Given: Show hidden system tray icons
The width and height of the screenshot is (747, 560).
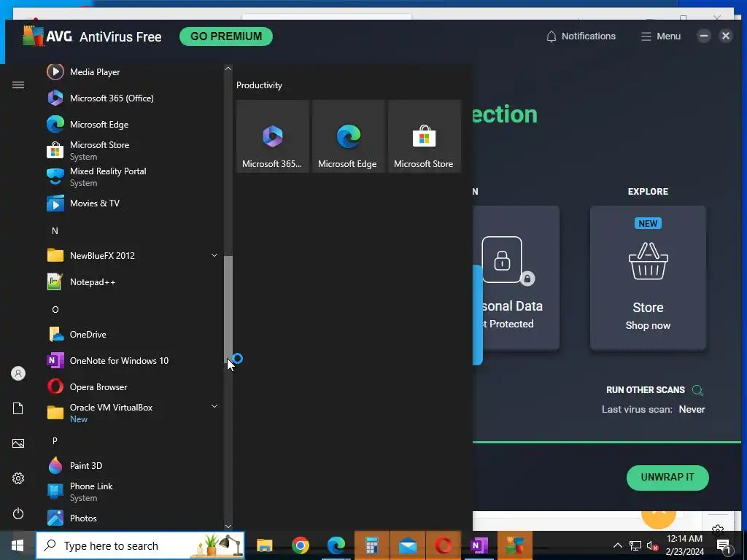Looking at the screenshot, I should coord(617,545).
